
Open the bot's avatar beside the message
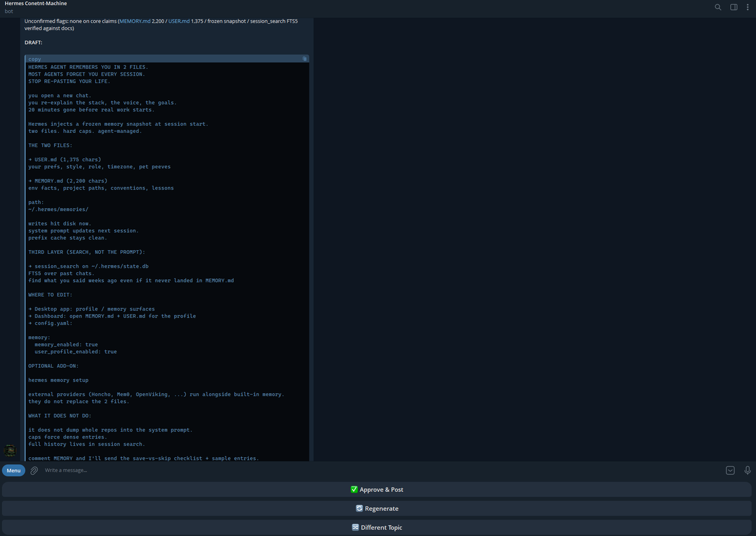10,451
